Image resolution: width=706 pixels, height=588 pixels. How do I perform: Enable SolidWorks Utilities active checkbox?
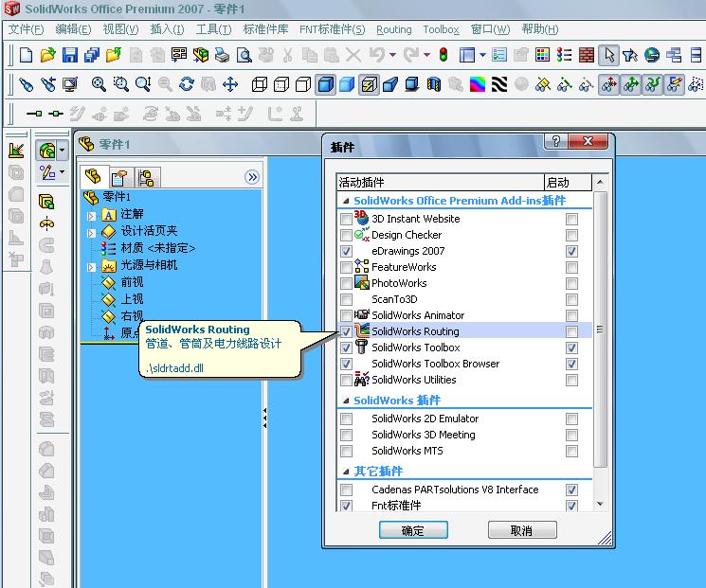(x=346, y=380)
